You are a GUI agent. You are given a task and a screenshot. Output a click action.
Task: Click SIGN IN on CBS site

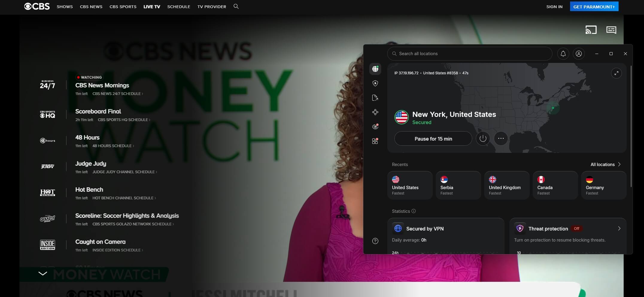click(554, 7)
